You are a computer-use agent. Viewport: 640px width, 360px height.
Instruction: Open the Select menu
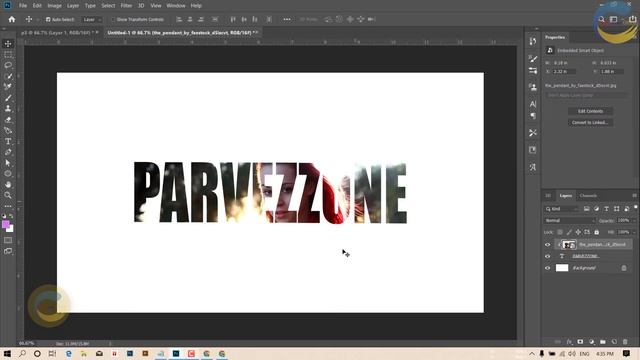108,6
